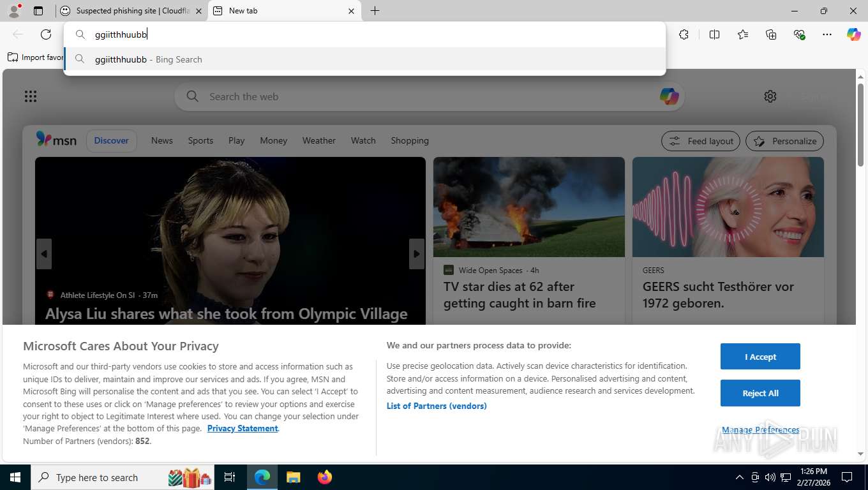
Task: Open List of Partners (vendors) link
Action: [x=437, y=406]
